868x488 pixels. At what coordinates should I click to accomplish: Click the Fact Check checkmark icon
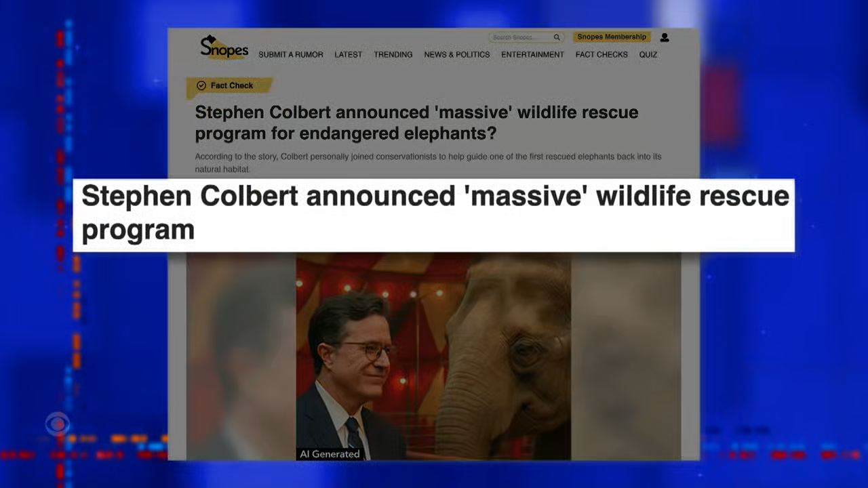click(201, 85)
